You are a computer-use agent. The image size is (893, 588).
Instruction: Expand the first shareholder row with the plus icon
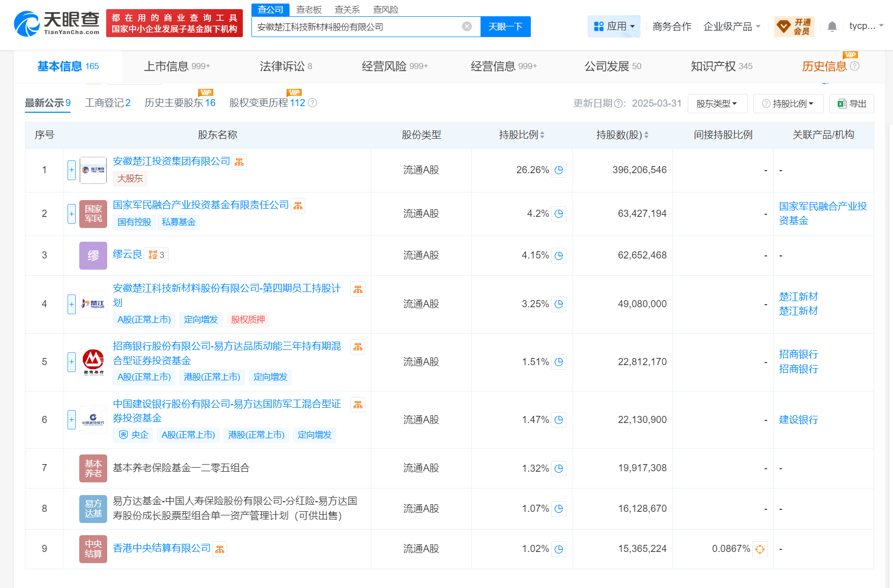point(71,170)
